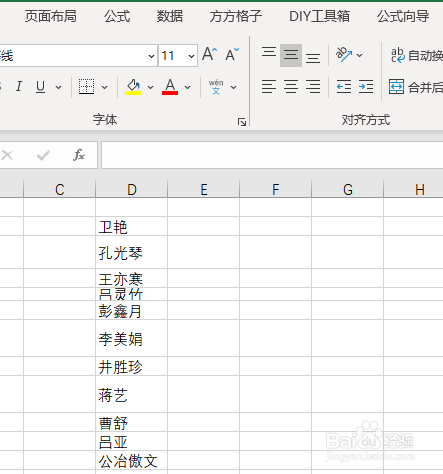Open Insert Function fx button

pyautogui.click(x=79, y=155)
